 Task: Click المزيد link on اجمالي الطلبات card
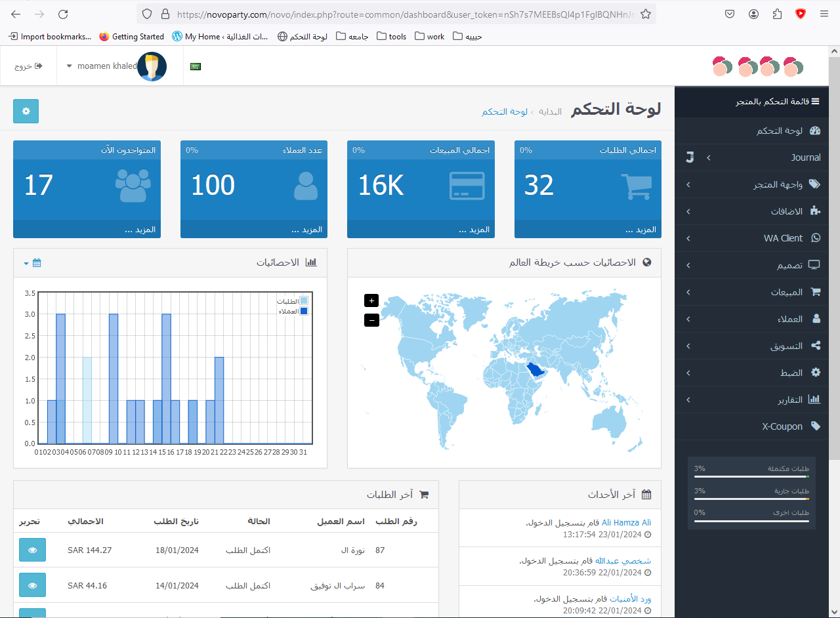641,230
